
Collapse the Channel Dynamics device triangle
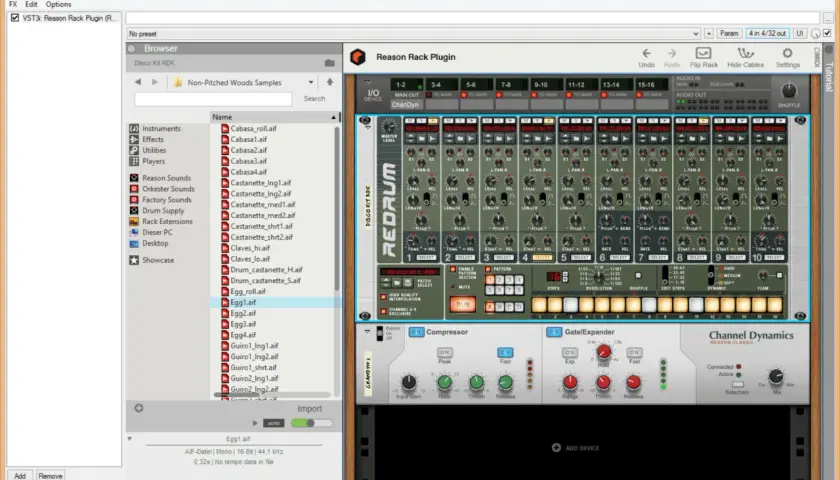(x=368, y=332)
